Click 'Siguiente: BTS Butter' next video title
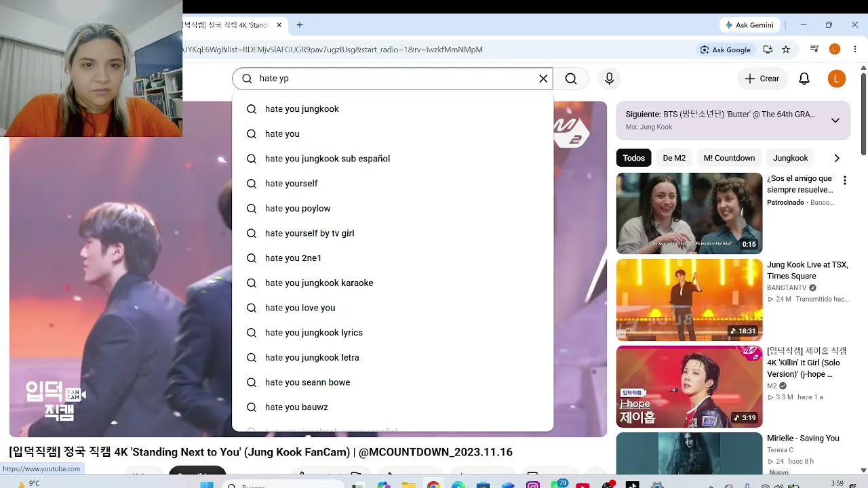The image size is (868, 488). point(720,115)
